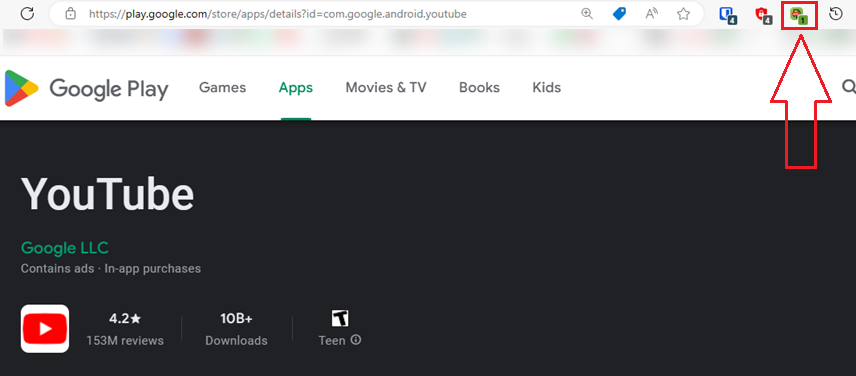Reload the page with refresh icon

click(x=27, y=14)
